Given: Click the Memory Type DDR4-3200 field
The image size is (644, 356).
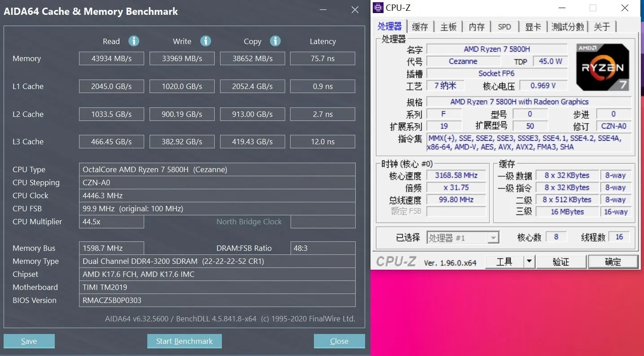Looking at the screenshot, I should (x=217, y=261).
